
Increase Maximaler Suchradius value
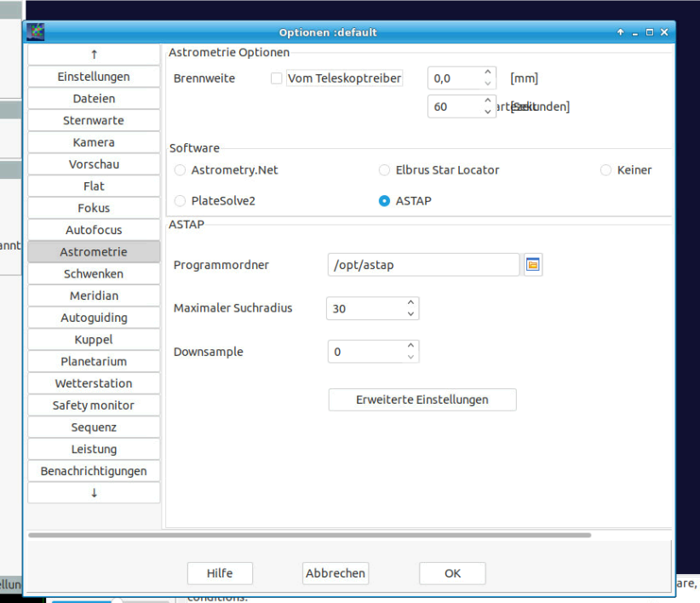(410, 302)
